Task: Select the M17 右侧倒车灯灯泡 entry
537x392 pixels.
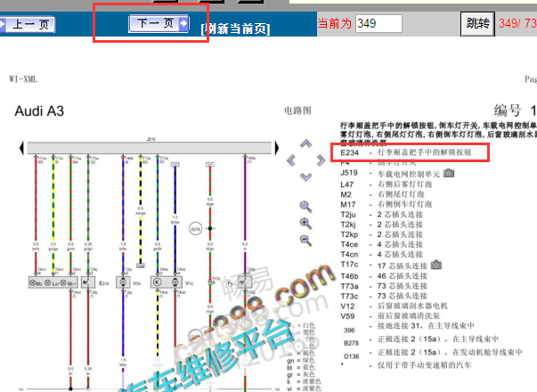Action: click(386, 204)
